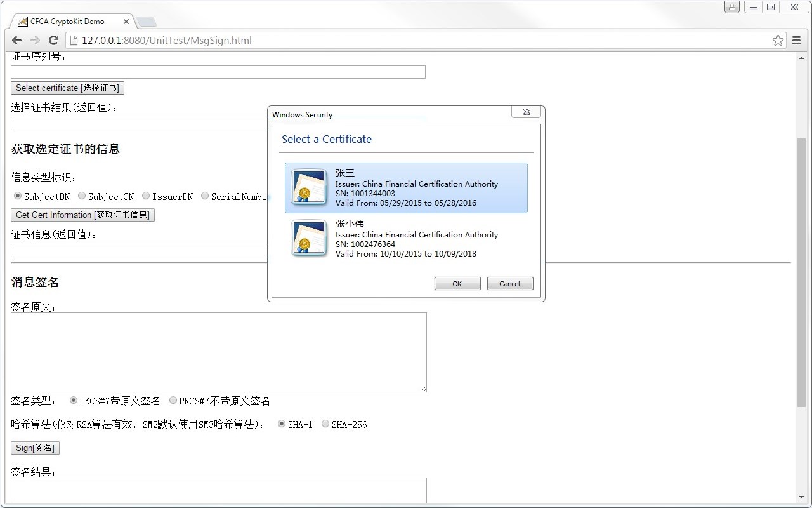Click the Select certificate [选择证书] button
The width and height of the screenshot is (812, 508).
[x=67, y=88]
